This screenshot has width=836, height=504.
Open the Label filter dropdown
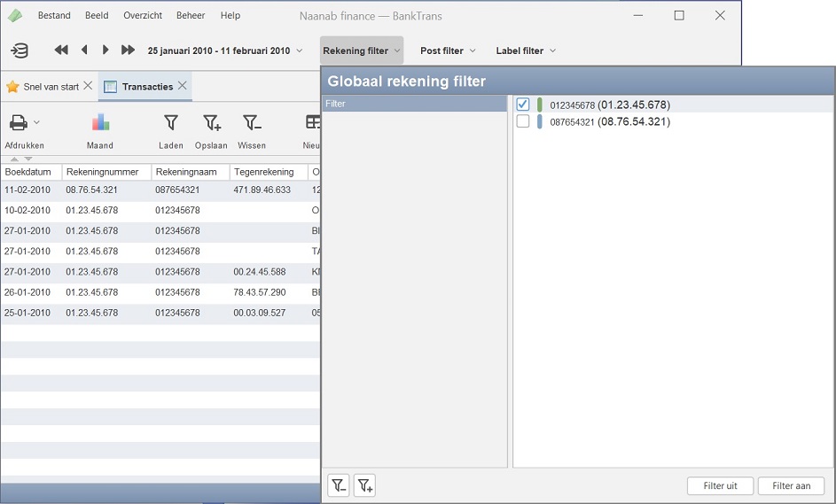click(526, 50)
